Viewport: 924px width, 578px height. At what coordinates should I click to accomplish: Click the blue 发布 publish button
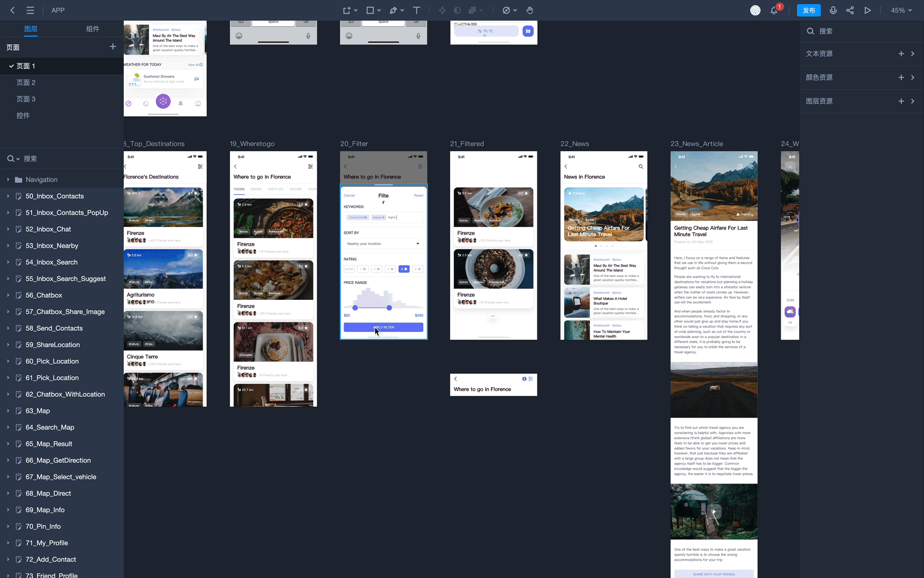pos(809,10)
